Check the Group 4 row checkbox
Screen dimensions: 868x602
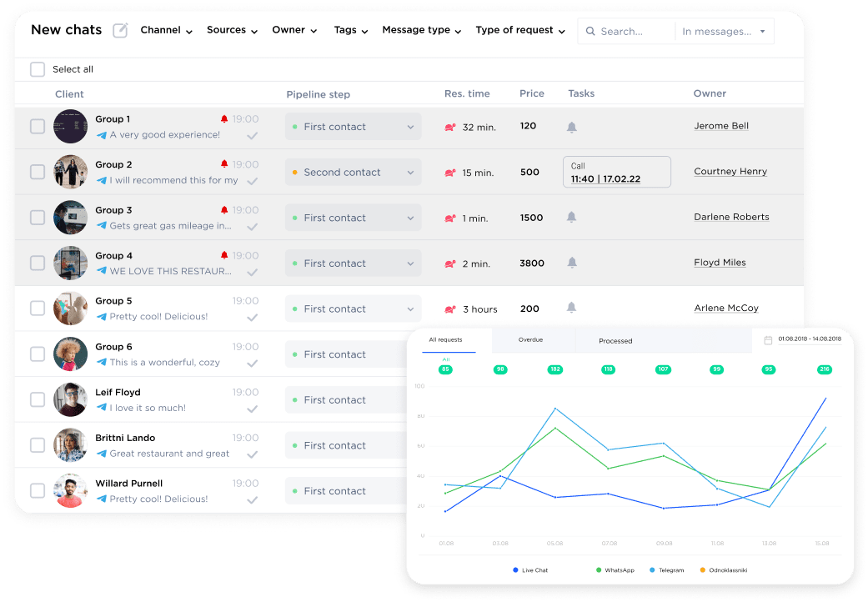(x=38, y=263)
